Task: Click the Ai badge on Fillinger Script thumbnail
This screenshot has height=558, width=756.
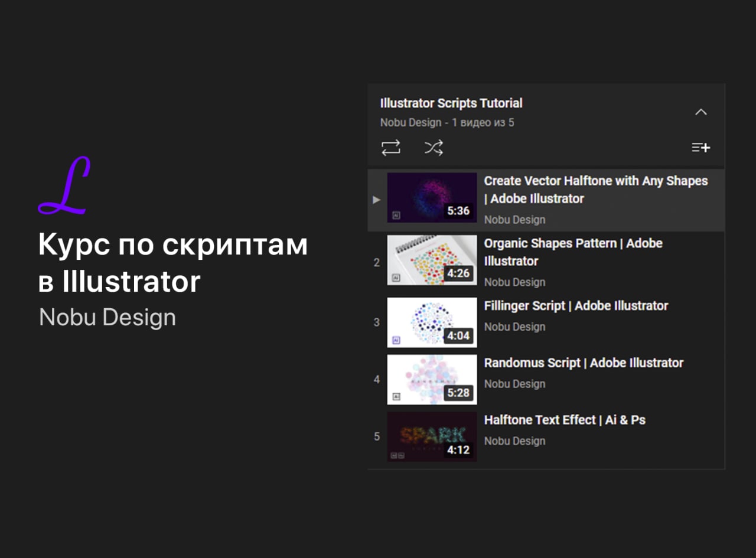Action: 396,340
